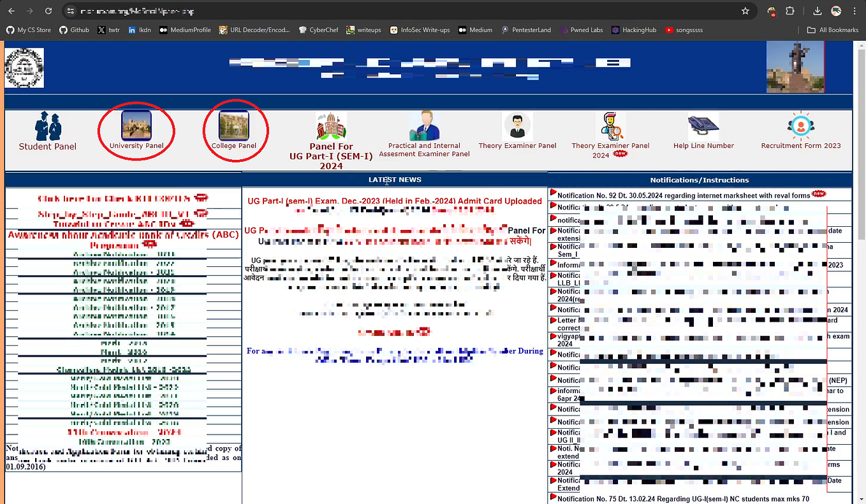
Task: Open the InfoSec Write-ups bookmark
Action: (x=426, y=29)
